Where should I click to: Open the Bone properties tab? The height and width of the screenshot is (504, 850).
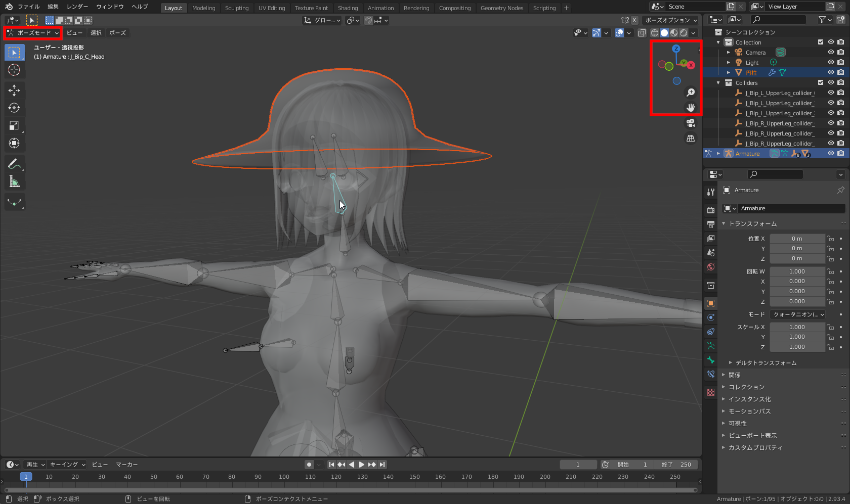pyautogui.click(x=711, y=360)
